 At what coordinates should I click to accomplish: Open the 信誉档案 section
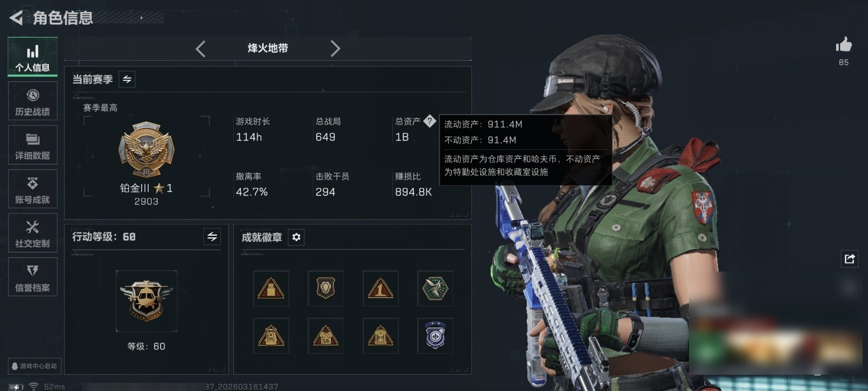click(33, 277)
